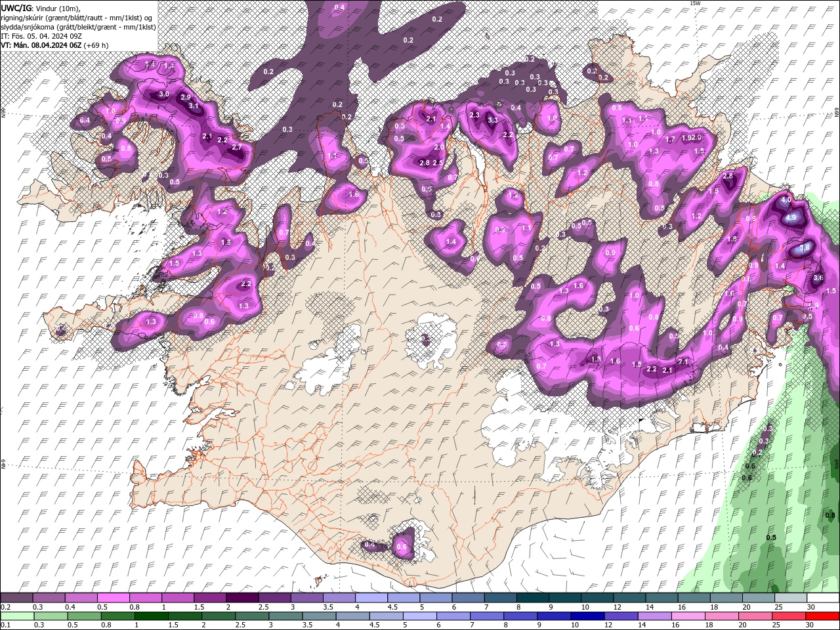Image resolution: width=840 pixels, height=630 pixels.
Task: Click the '15W' longitude label
Action: tap(695, 3)
